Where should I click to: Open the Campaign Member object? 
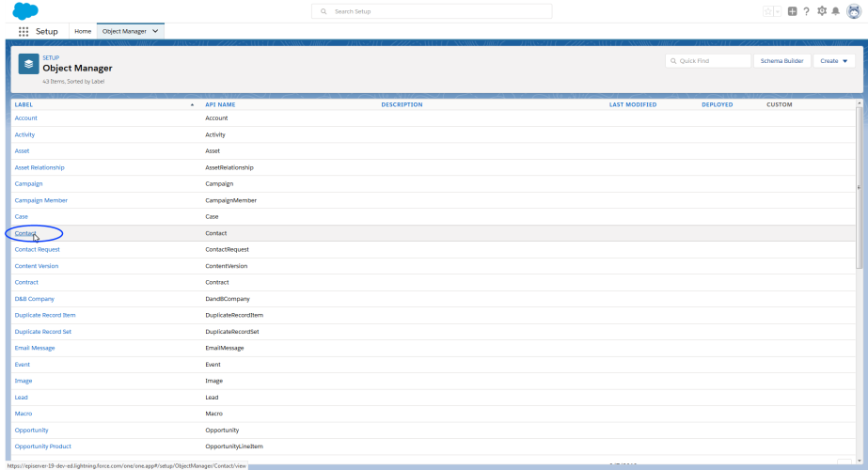[41, 200]
